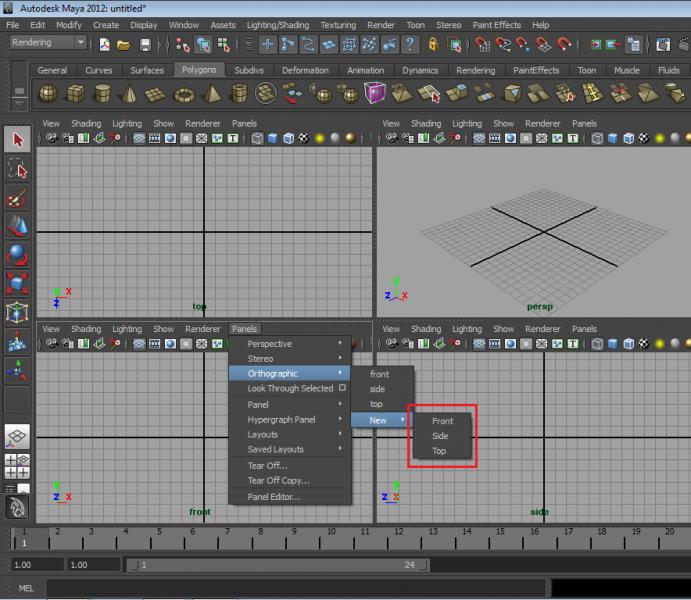Select the Move tool cone icon
Viewport: 691px width, 600px height.
click(x=17, y=226)
